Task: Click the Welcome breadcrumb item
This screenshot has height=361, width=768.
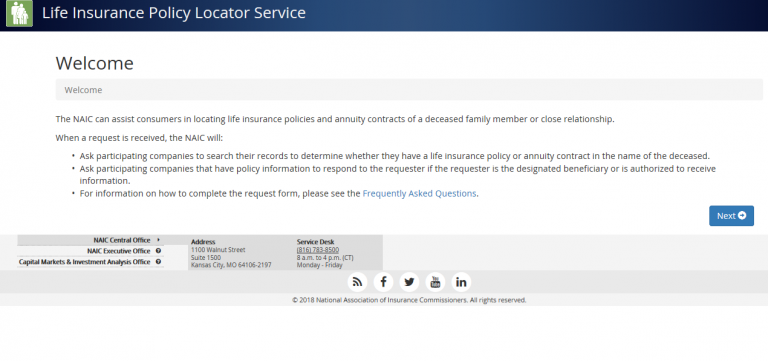Action: pyautogui.click(x=83, y=90)
